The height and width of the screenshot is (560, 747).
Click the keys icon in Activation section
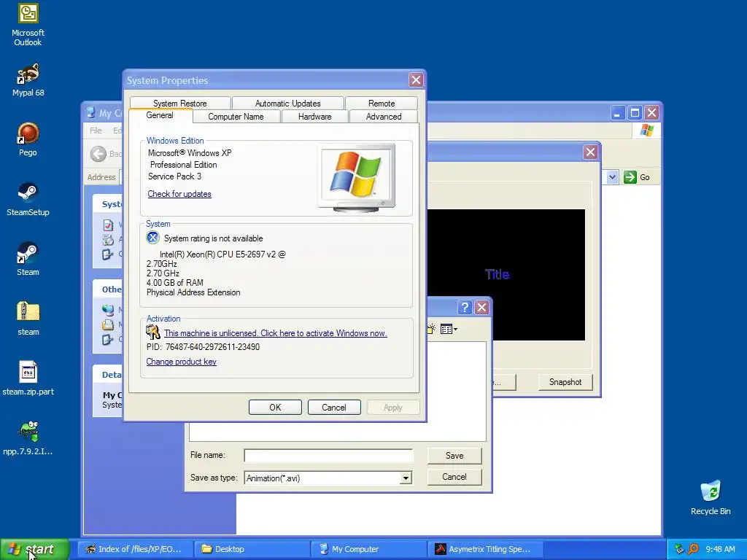(153, 332)
